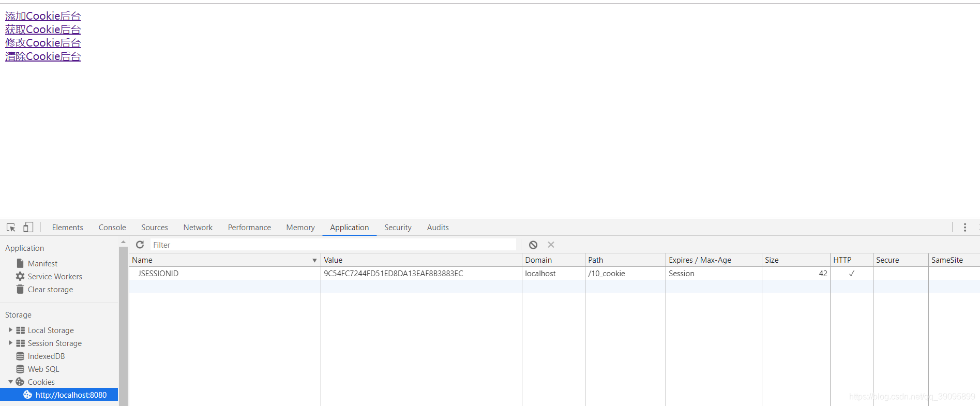This screenshot has width=980, height=406.
Task: Focus the cookie Filter input field
Action: point(333,245)
